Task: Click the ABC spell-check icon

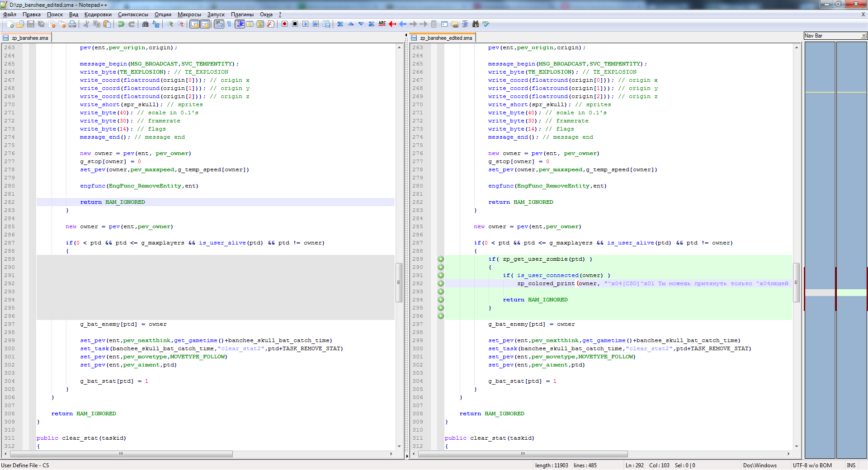Action: tap(382, 24)
